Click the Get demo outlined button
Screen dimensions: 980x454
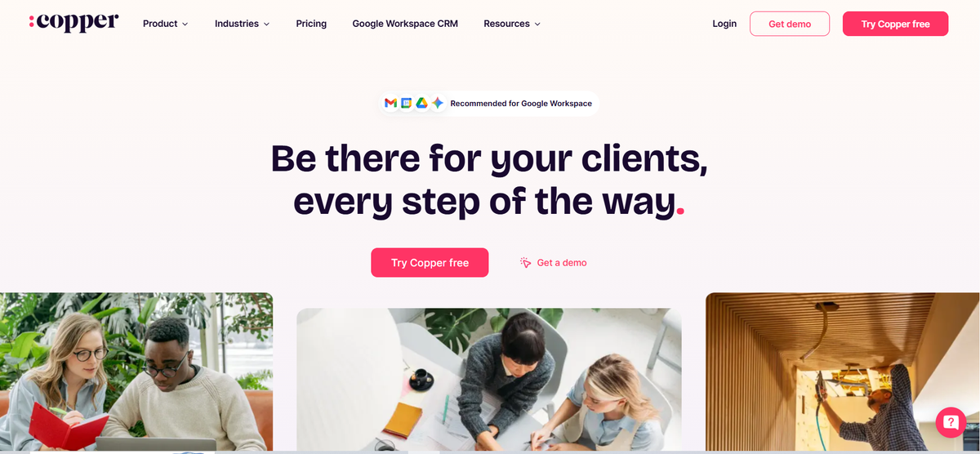(x=790, y=24)
